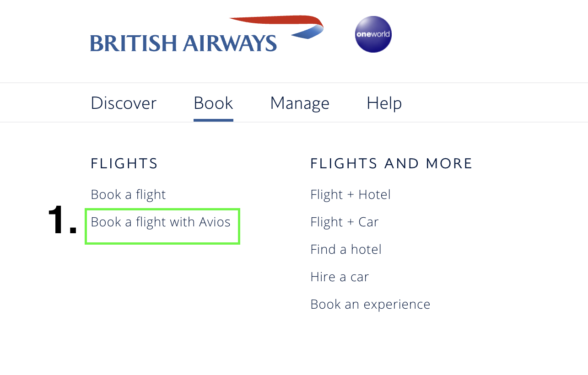This screenshot has height=375, width=588.
Task: Open Book an experience
Action: tap(370, 305)
